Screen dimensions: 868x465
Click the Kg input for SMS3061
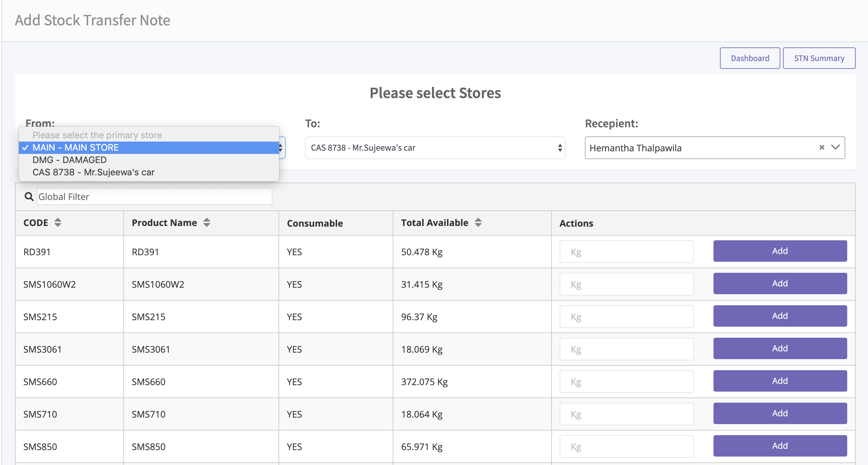tap(626, 349)
